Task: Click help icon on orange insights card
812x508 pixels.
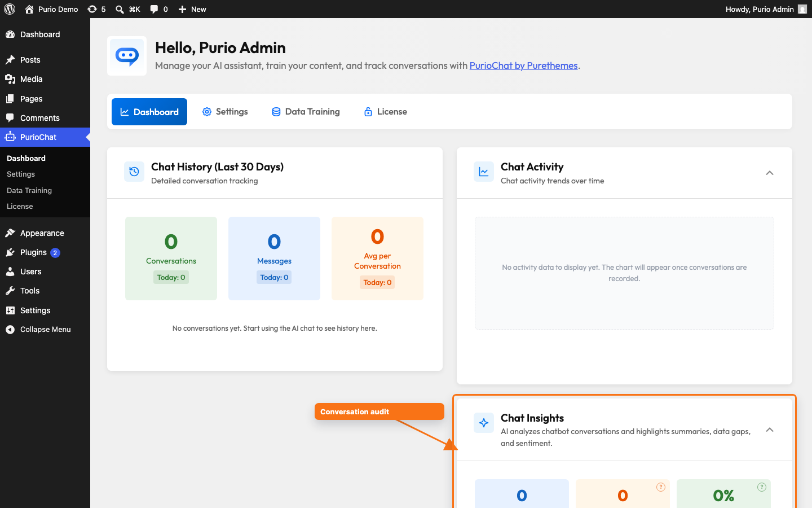Action: click(x=661, y=487)
